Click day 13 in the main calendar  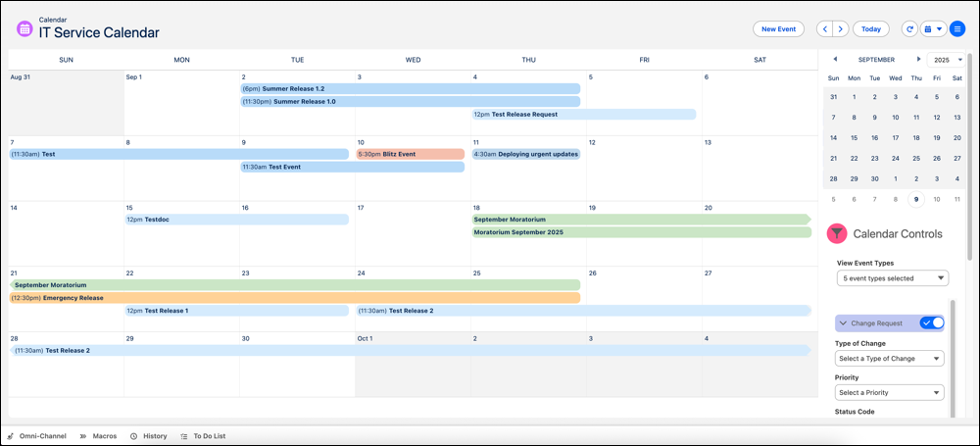708,142
